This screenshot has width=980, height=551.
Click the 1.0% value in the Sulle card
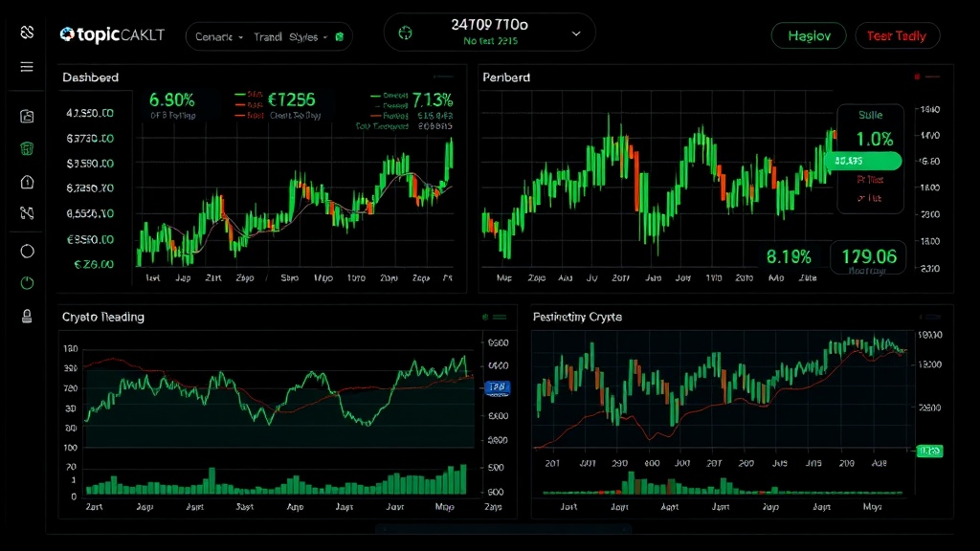click(875, 139)
